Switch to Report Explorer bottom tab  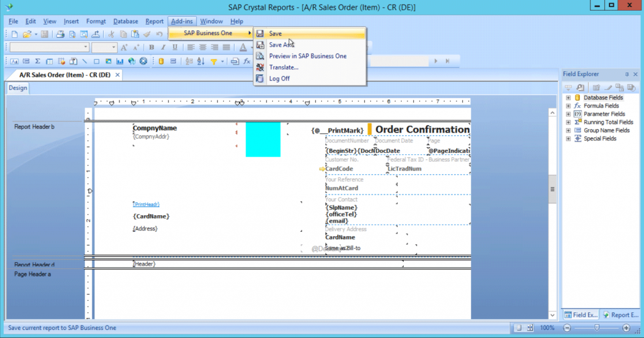pos(621,315)
